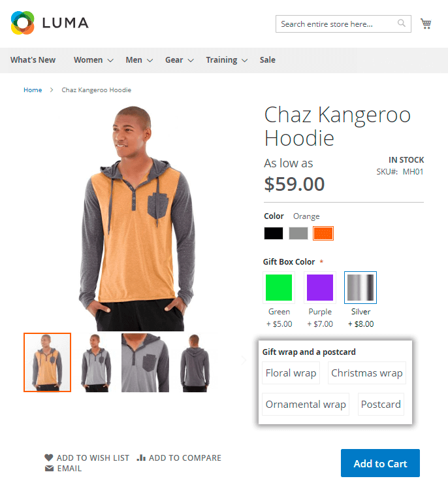Click the Add to Compare chart icon
This screenshot has height=500, width=448.
coord(141,458)
